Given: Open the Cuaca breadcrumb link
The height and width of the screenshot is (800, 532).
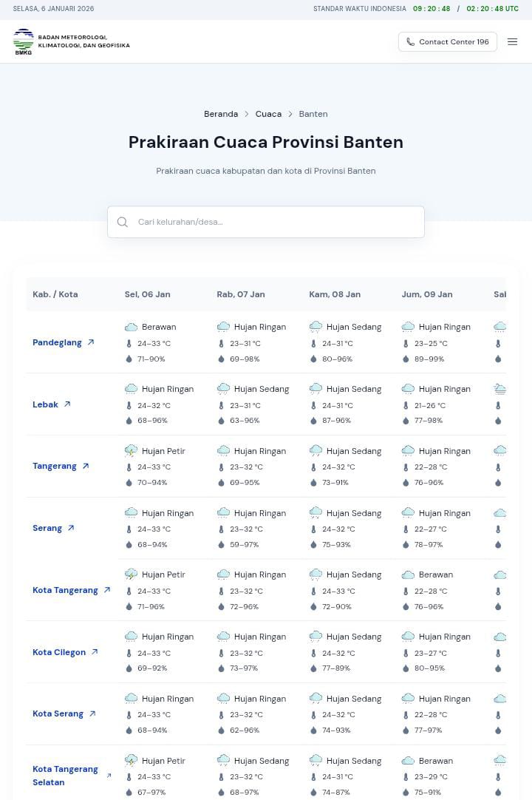Looking at the screenshot, I should (268, 114).
